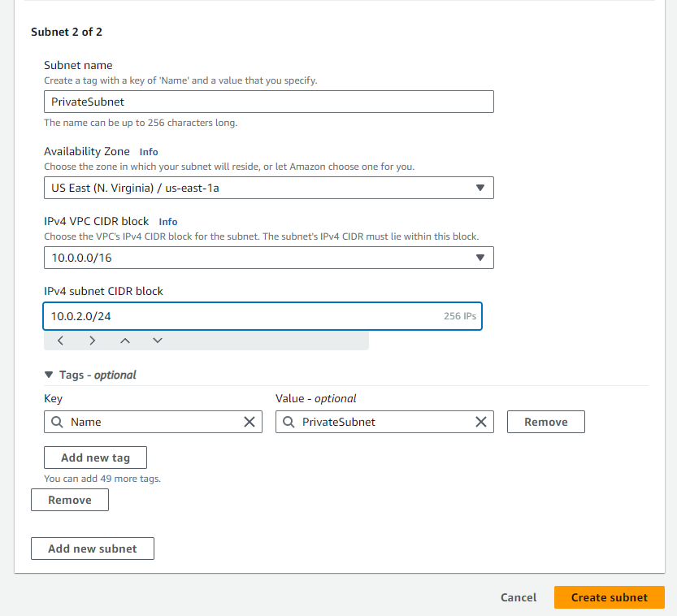The image size is (677, 616).
Task: Click the search icon inside the Value field
Action: (x=289, y=422)
